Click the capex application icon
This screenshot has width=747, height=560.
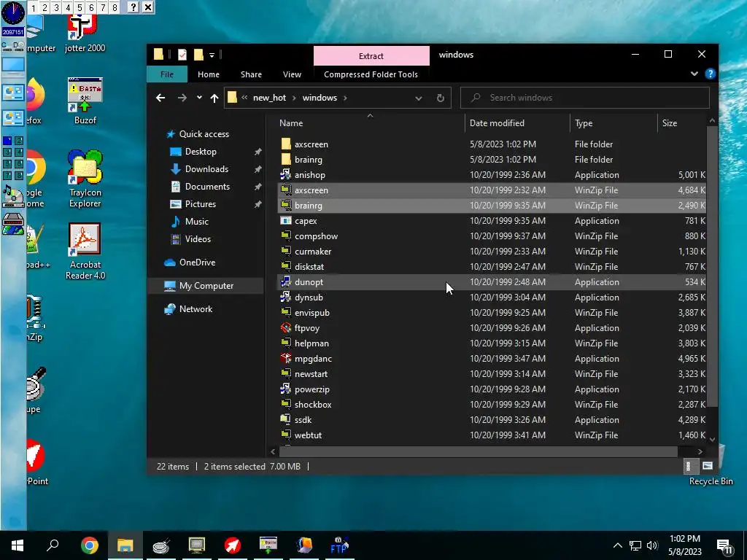(x=285, y=220)
